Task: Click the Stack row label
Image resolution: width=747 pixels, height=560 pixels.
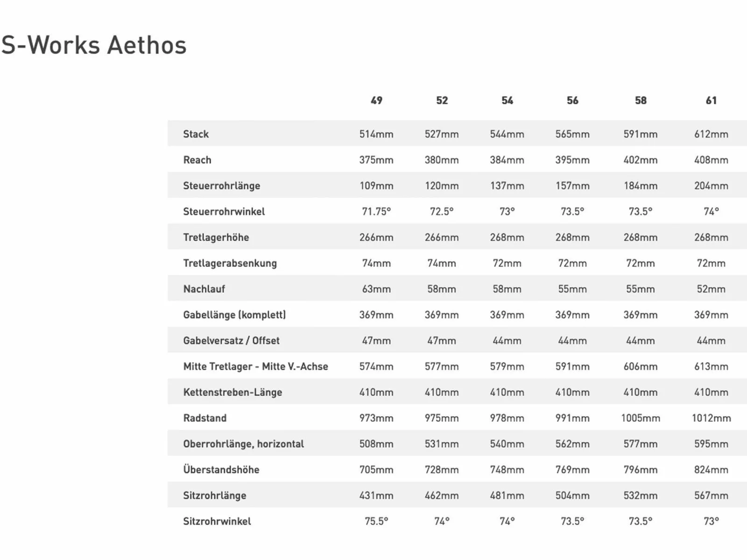Action: click(196, 134)
